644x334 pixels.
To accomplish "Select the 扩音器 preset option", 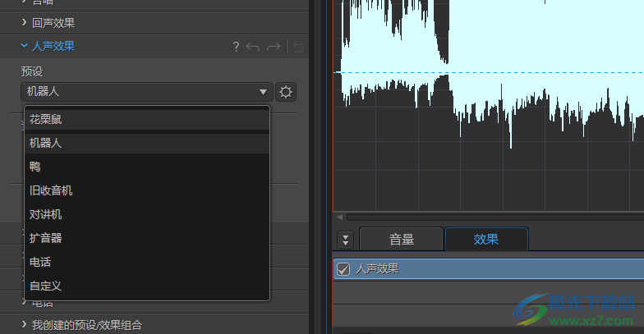I will tap(46, 238).
